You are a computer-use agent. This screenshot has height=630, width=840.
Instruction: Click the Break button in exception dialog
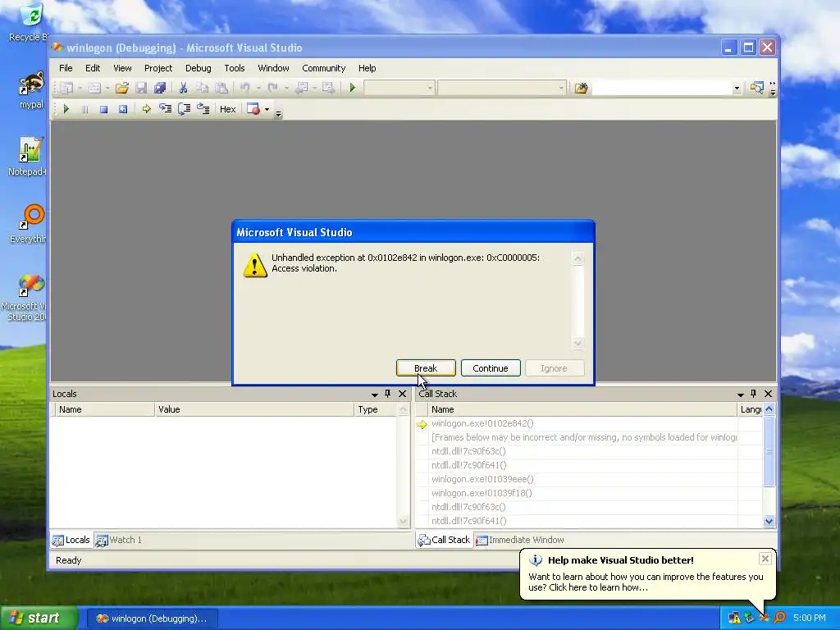tap(426, 368)
